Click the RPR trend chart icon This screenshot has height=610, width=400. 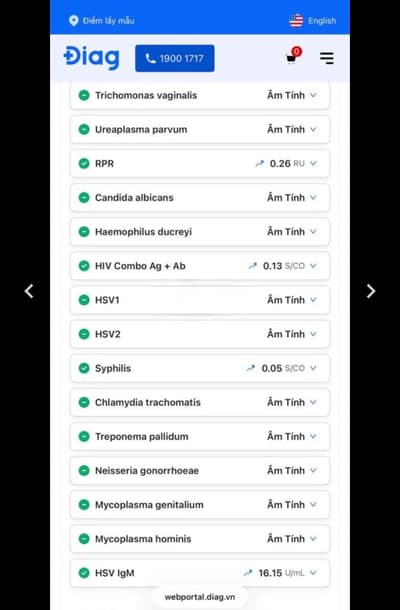point(260,164)
